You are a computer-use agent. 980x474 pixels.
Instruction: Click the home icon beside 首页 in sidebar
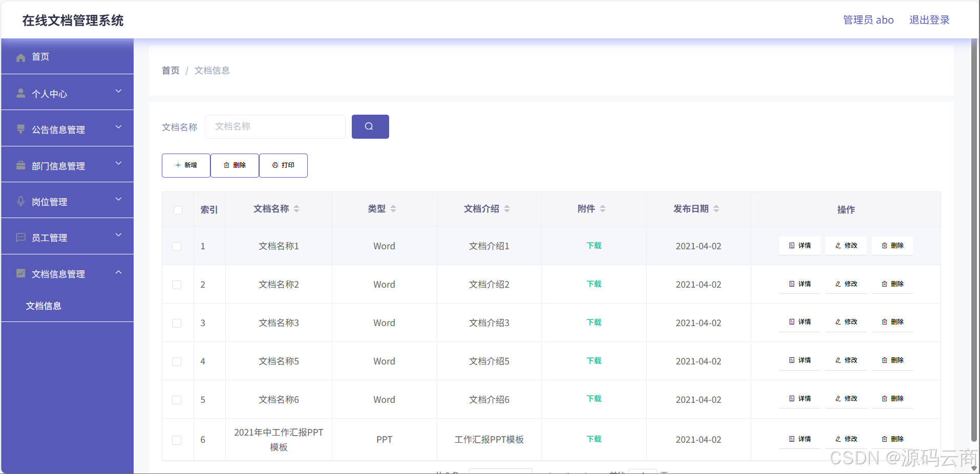click(x=20, y=57)
